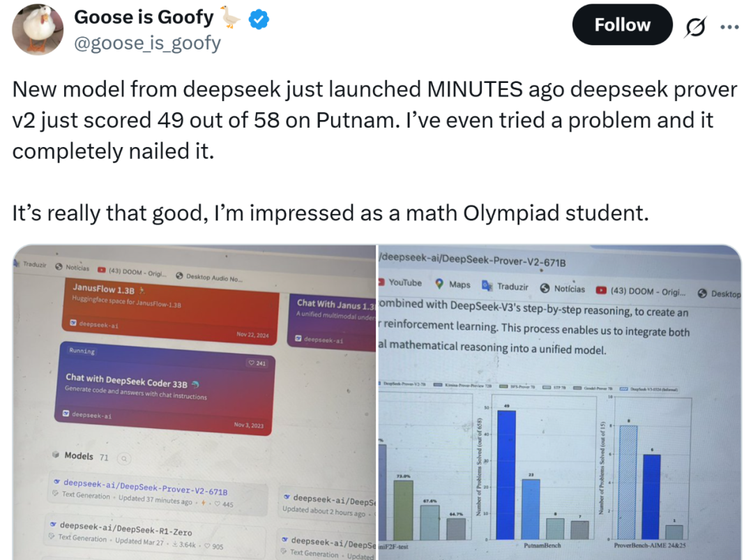Click the blue verified badge
753x560 pixels.
[x=259, y=20]
